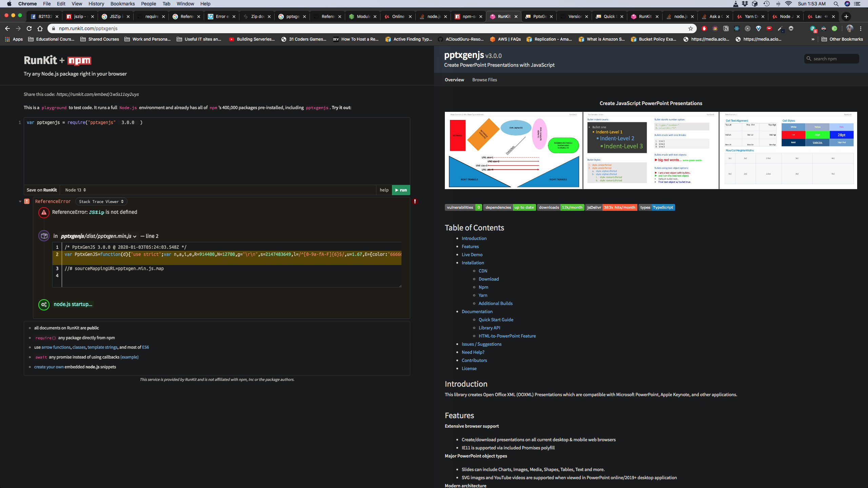The image size is (868, 488).
Task: Click the vulnerabilities 0 badge
Action: 463,207
